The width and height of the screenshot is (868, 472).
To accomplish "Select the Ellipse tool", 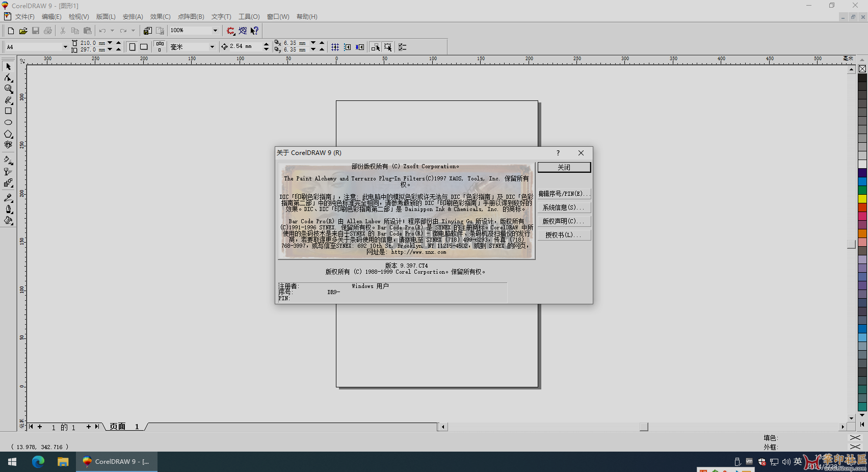I will 8,122.
